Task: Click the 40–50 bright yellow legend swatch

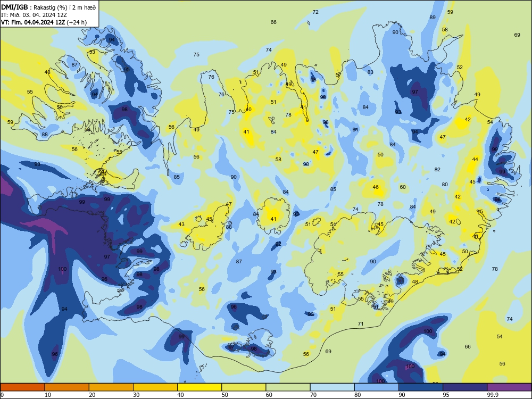Action: pos(199,387)
